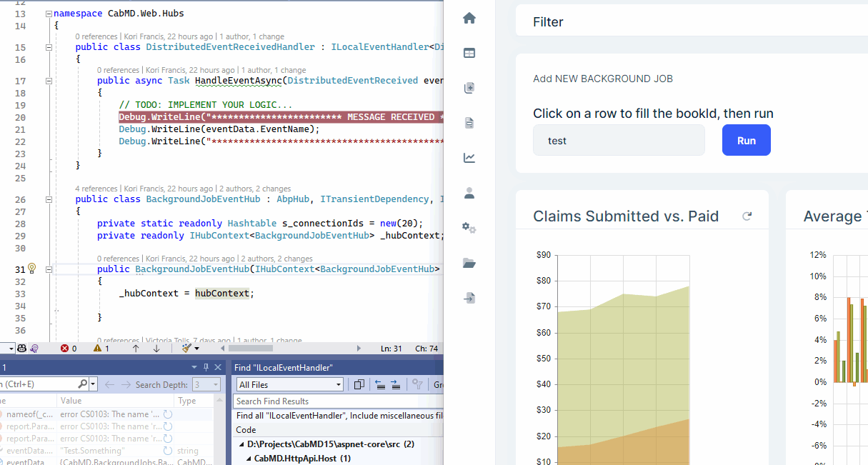Toggle pin on the watch panel
The width and height of the screenshot is (868, 465).
click(206, 367)
